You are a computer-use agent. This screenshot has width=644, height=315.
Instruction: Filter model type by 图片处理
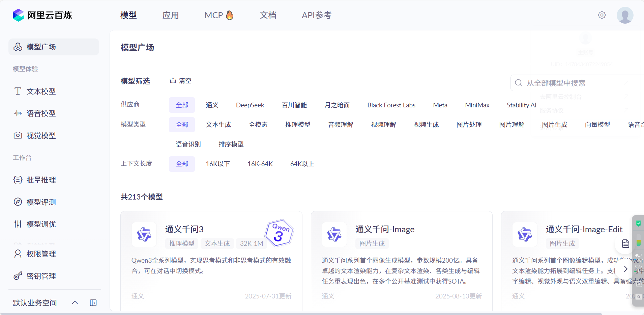pyautogui.click(x=469, y=125)
